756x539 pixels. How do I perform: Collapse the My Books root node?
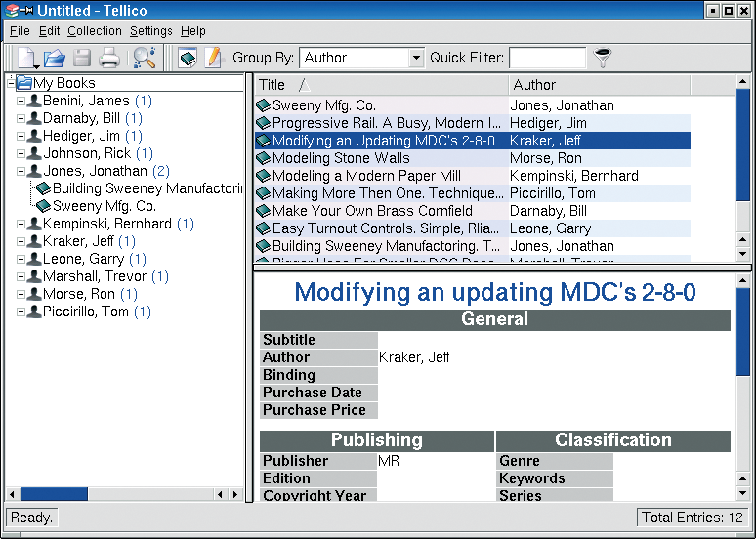pos(11,83)
